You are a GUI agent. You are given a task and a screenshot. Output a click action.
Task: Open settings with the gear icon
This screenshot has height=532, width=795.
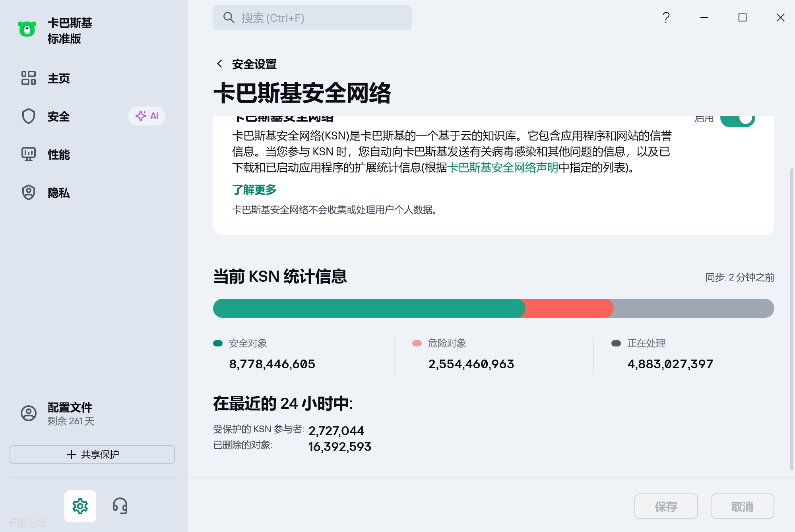80,506
